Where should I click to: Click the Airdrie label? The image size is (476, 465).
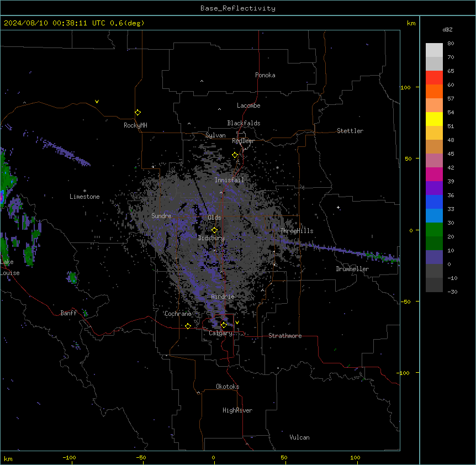(223, 297)
